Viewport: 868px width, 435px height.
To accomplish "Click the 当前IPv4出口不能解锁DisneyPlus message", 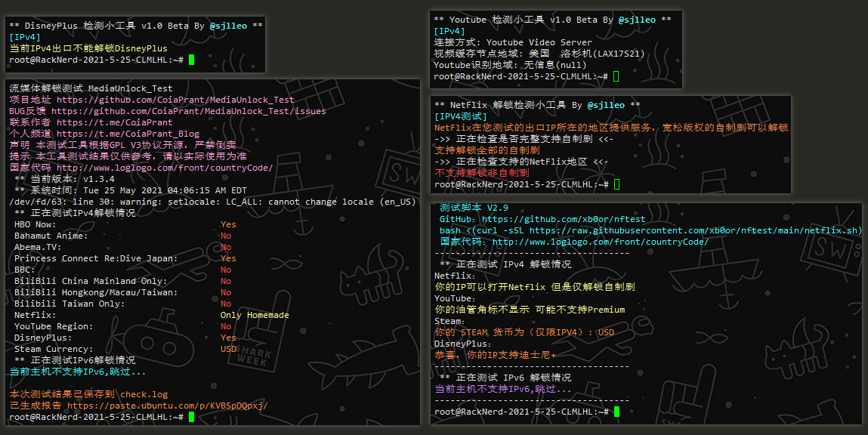I will [x=88, y=48].
